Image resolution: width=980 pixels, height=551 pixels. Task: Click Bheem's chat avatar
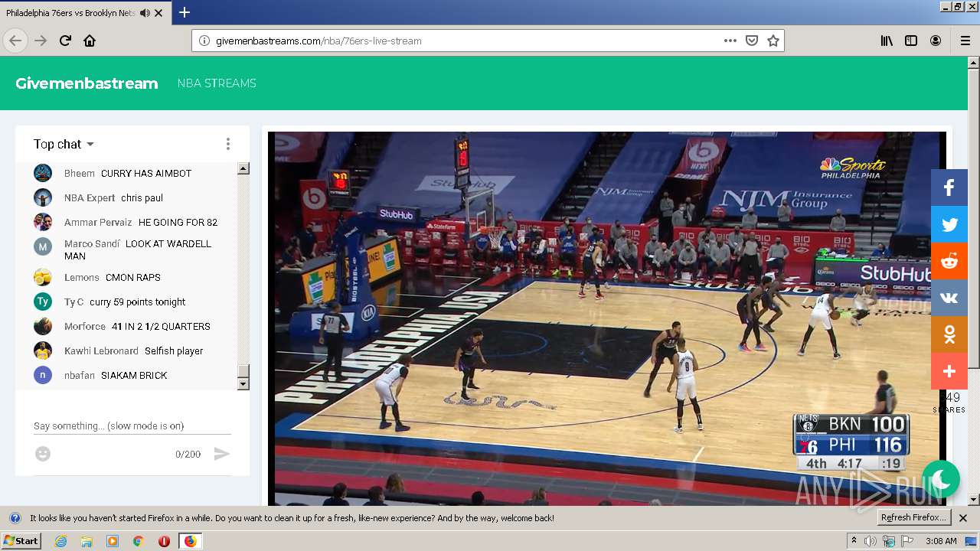[43, 173]
